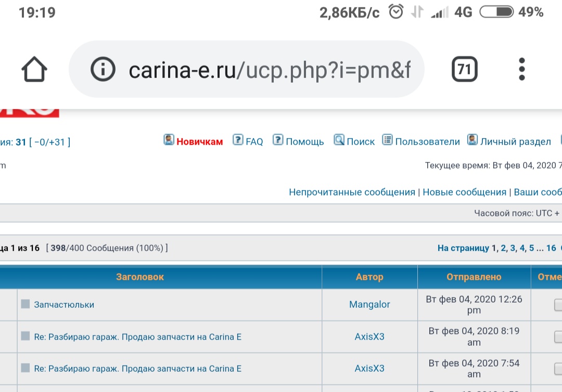Open the Запчастюльки message
Image resolution: width=562 pixels, height=392 pixels.
coord(64,305)
